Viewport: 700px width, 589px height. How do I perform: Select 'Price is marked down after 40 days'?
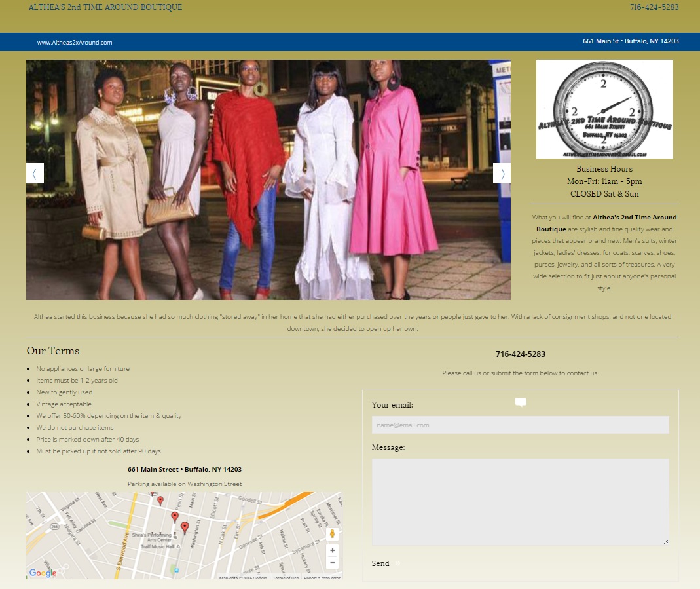click(88, 440)
